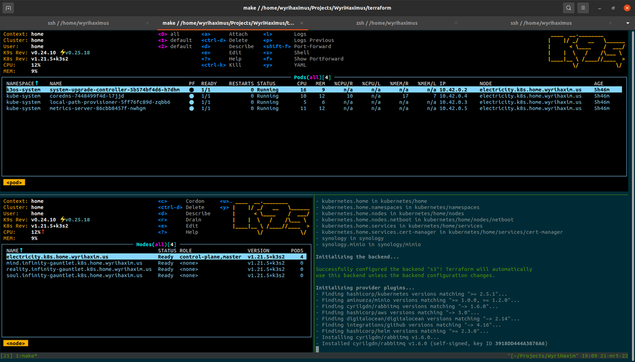Select the coredns-7448499f4d-l7jjd pod

click(314, 96)
